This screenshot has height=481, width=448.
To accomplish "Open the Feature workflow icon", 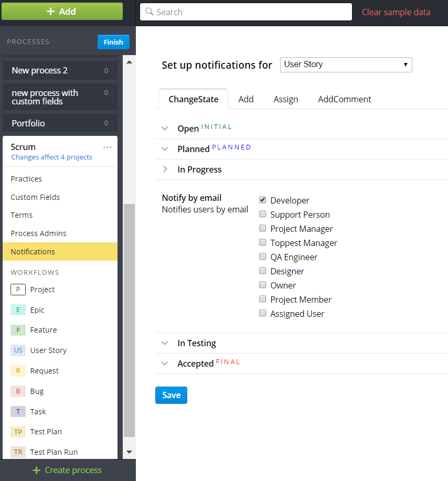I will click(x=18, y=330).
